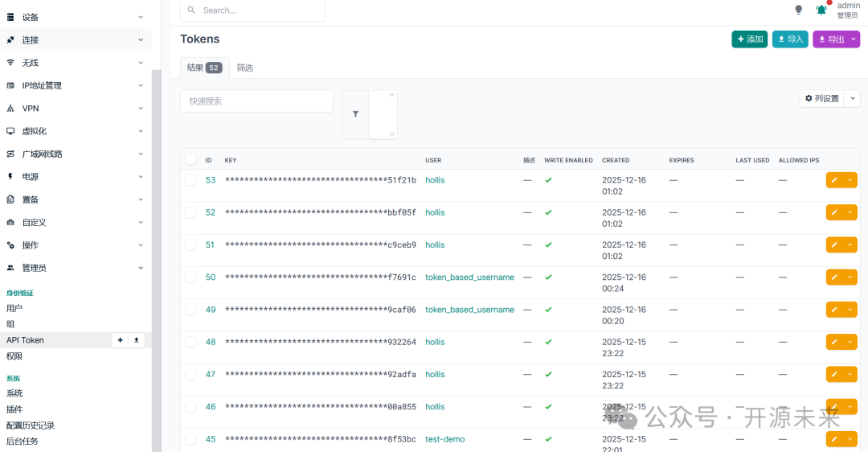Open the admin user menu
This screenshot has height=452, width=868.
pyautogui.click(x=848, y=10)
